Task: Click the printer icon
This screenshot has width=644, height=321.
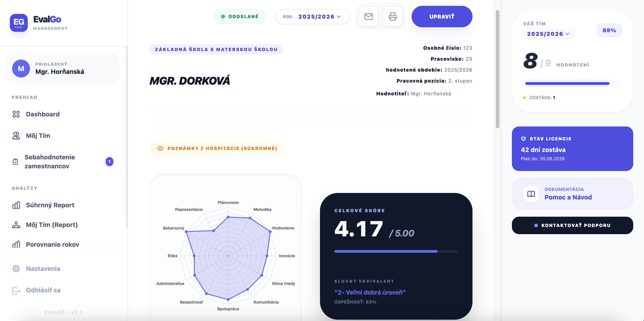Action: point(393,17)
